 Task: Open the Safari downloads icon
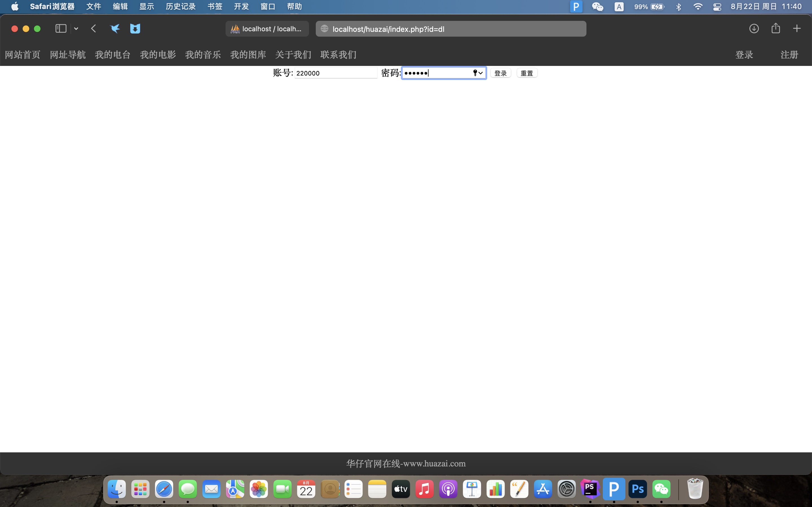(754, 28)
